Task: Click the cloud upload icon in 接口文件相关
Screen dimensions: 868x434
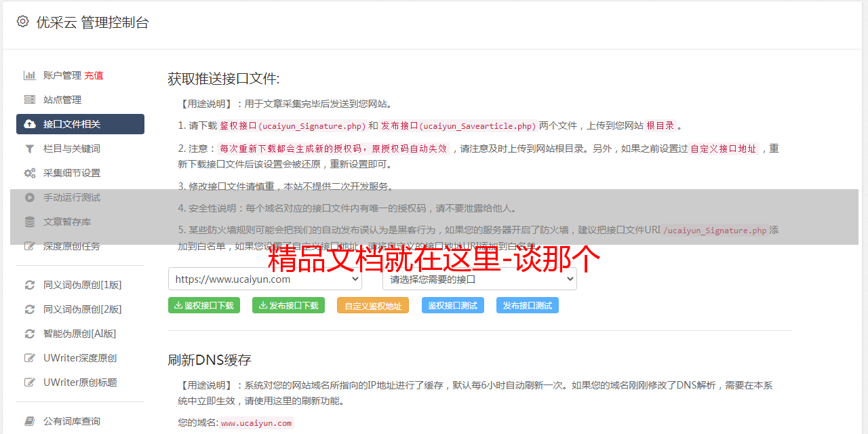Action: click(x=30, y=124)
